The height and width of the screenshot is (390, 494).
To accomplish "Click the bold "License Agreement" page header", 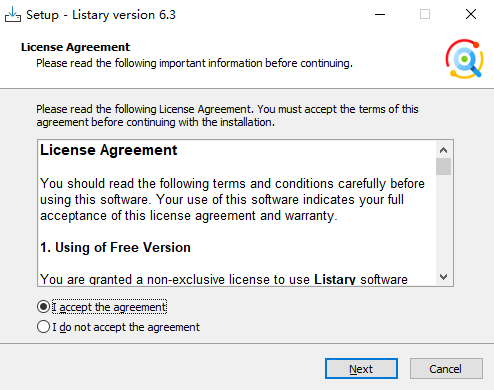I will (x=75, y=47).
